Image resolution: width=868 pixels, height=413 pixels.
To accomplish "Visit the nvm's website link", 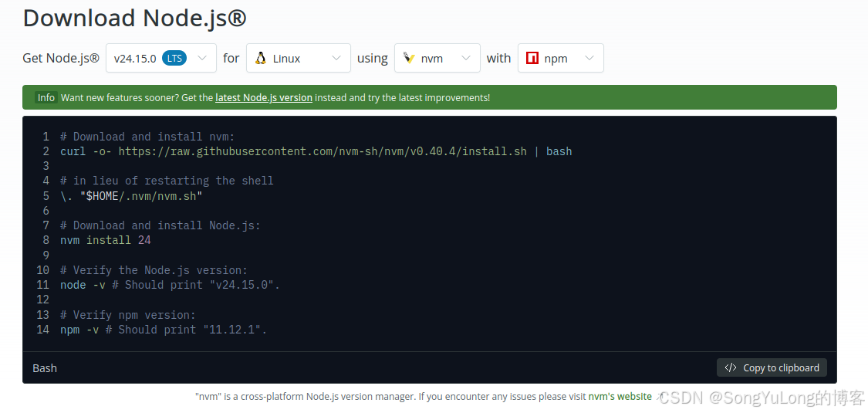I will click(620, 396).
